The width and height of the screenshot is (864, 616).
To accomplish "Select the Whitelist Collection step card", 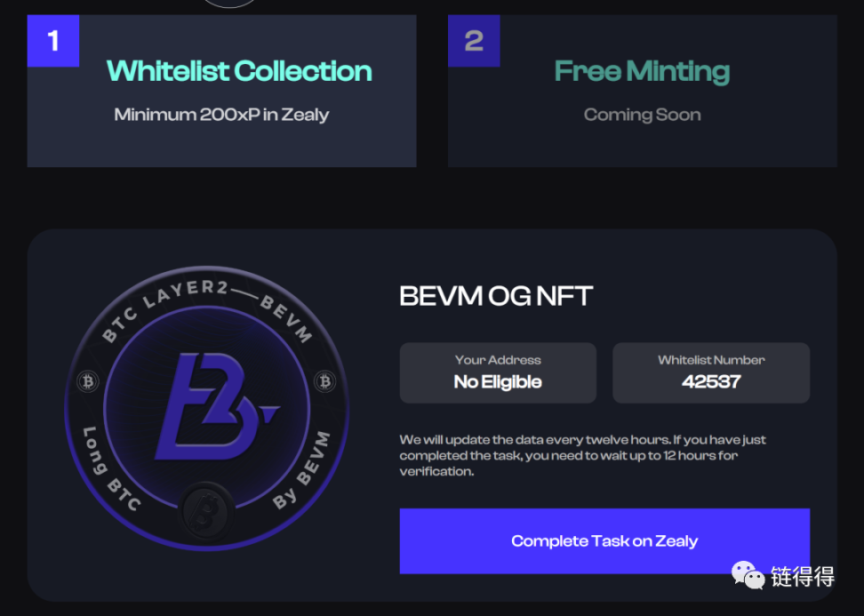I will [x=221, y=91].
